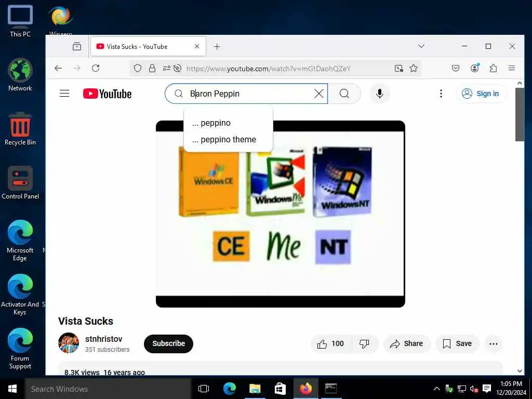Click the Sign in button

pos(482,94)
